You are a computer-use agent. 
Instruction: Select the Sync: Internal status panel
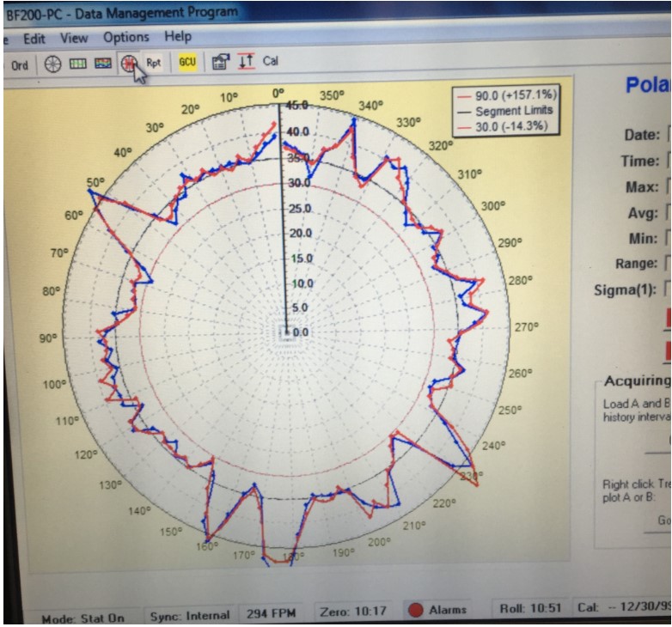pyautogui.click(x=189, y=615)
